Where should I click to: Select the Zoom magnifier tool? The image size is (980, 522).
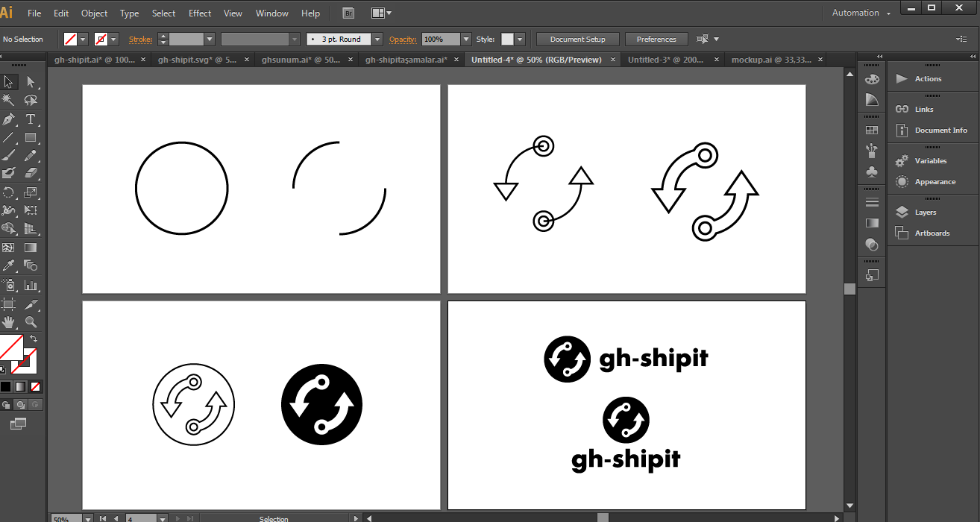coord(31,322)
